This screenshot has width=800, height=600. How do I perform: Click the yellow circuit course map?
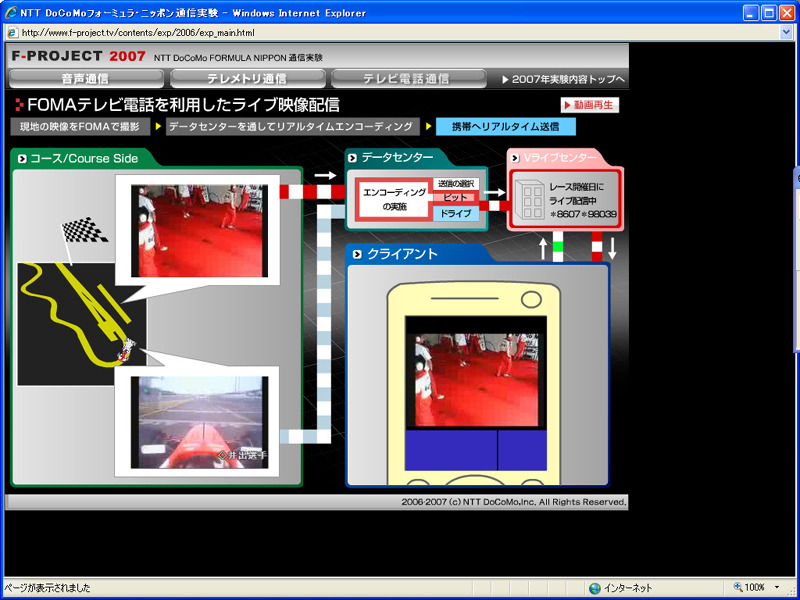point(82,324)
